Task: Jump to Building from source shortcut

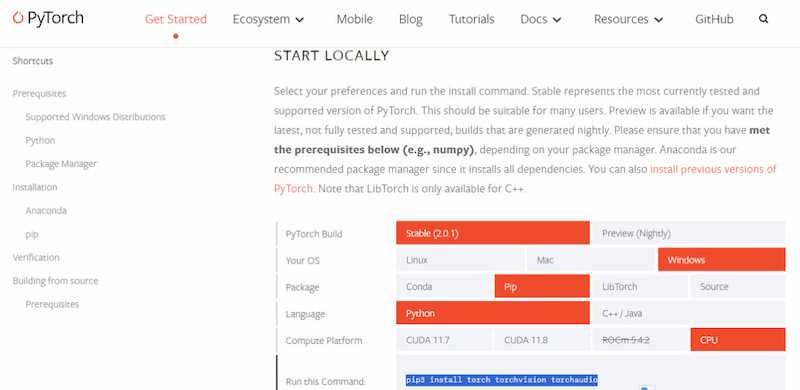Action: [x=55, y=281]
